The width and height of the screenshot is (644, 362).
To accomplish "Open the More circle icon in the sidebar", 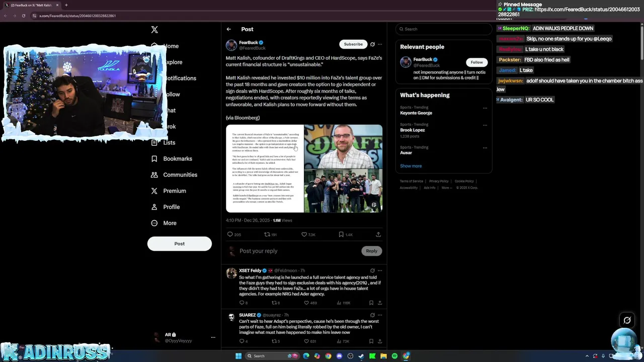I will click(x=154, y=223).
